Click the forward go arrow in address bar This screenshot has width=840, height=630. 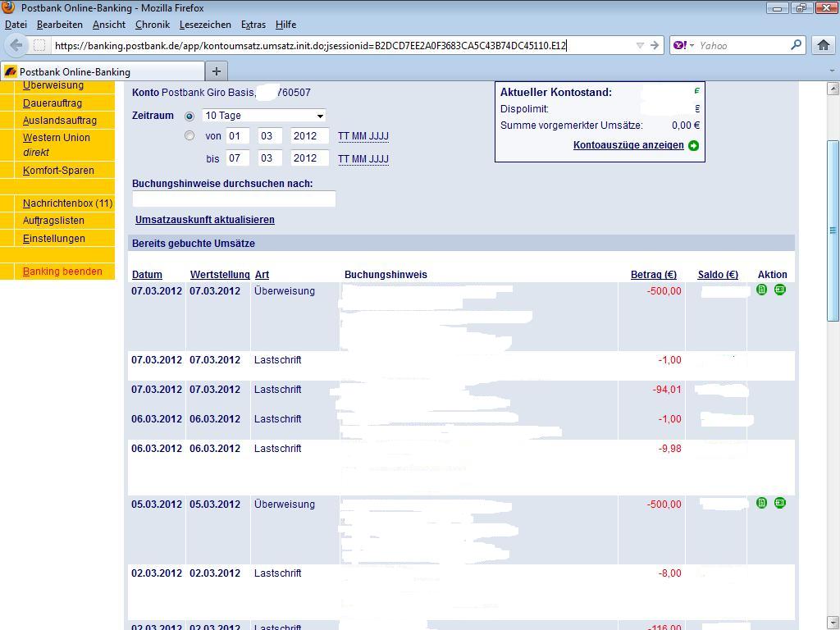coord(654,46)
